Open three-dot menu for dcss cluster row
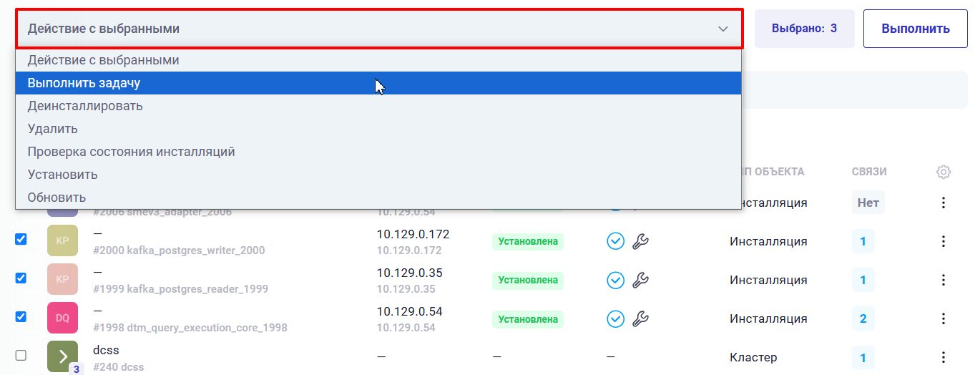 click(x=943, y=357)
